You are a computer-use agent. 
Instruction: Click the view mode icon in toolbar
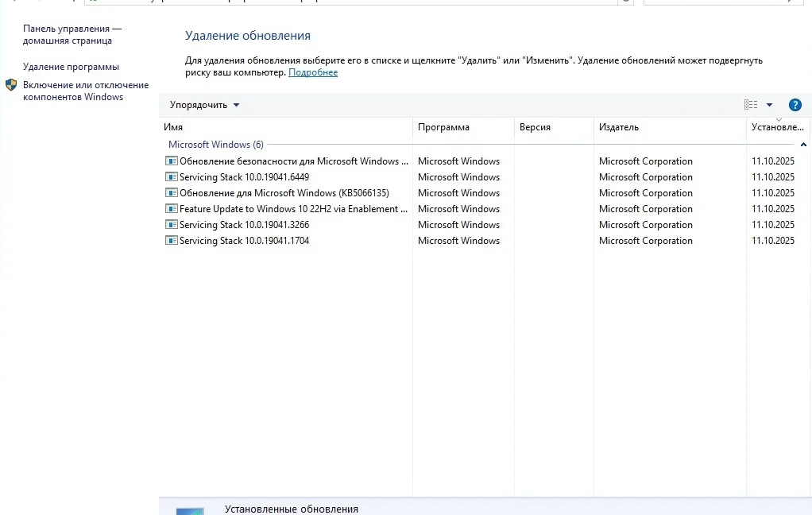(x=751, y=105)
